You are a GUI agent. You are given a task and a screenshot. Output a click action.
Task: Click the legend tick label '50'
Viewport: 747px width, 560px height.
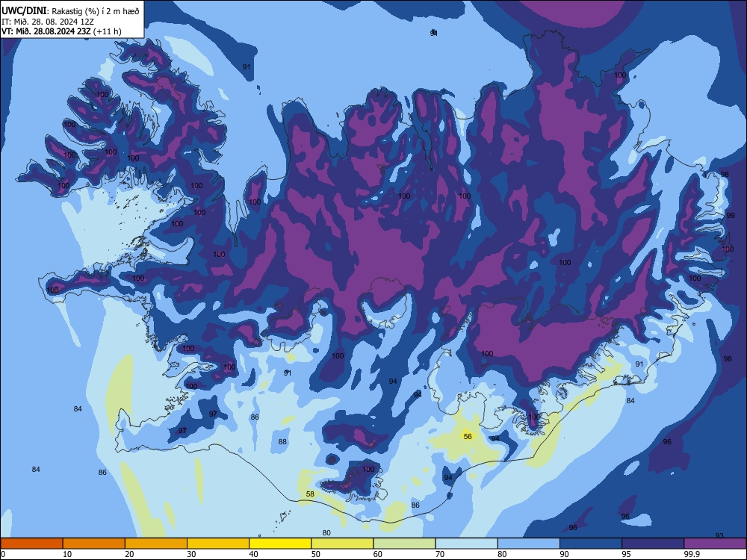pyautogui.click(x=316, y=554)
